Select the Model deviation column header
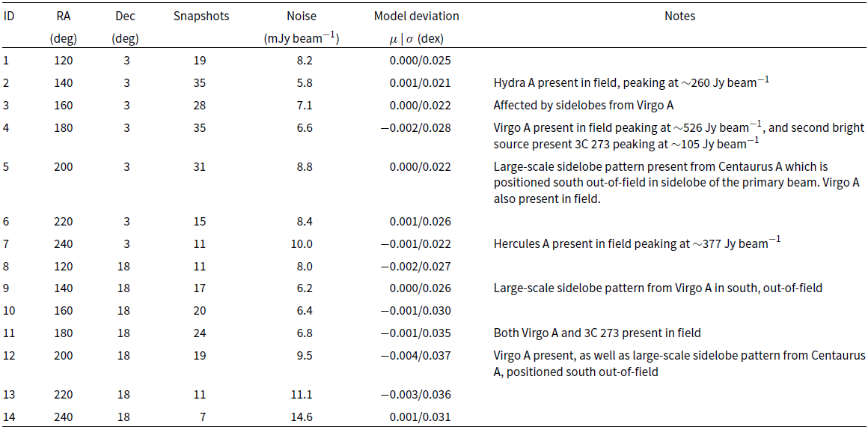Image resolution: width=868 pixels, height=430 pixels. tap(417, 16)
